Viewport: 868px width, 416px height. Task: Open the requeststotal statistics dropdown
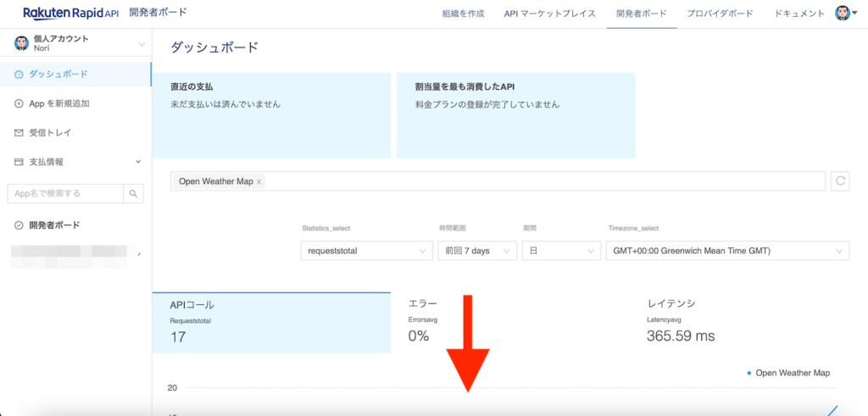click(x=366, y=251)
